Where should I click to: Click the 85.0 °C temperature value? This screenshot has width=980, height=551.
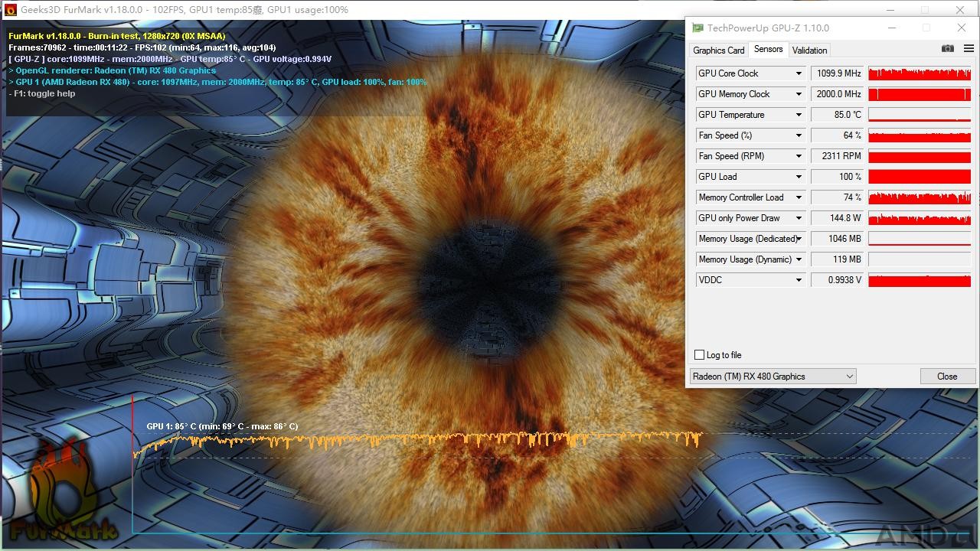click(837, 115)
